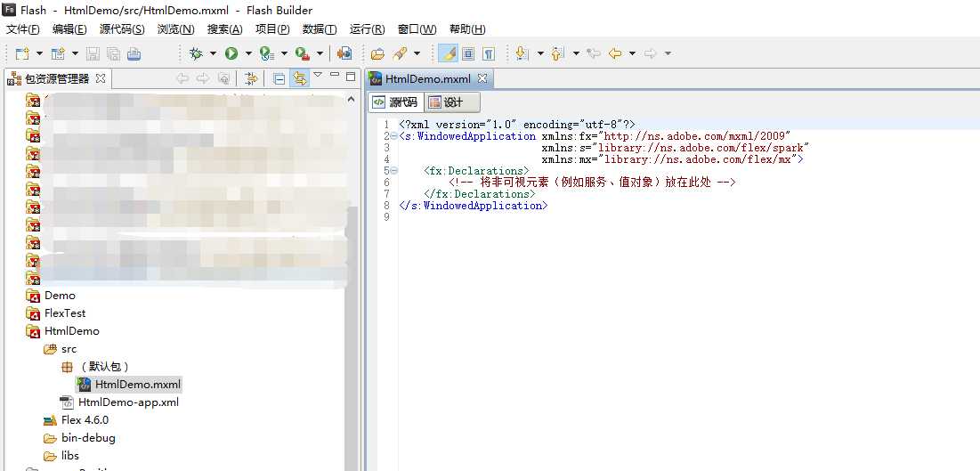980x471 pixels.
Task: Click the Last Edit Location icon
Action: coord(594,53)
